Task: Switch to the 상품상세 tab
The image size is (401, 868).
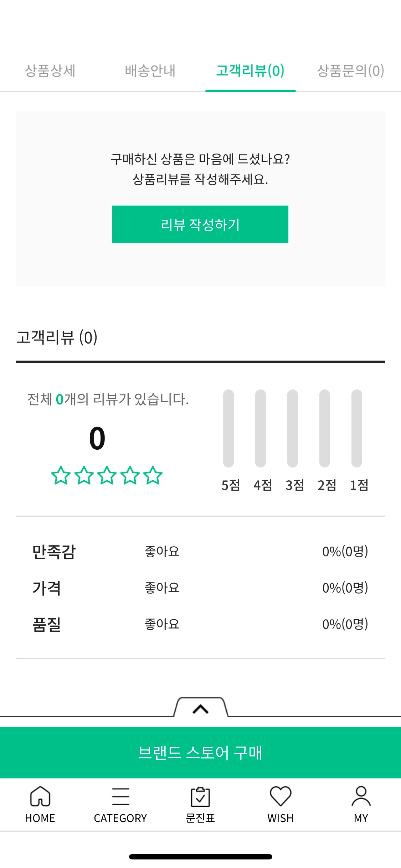Action: click(x=50, y=71)
